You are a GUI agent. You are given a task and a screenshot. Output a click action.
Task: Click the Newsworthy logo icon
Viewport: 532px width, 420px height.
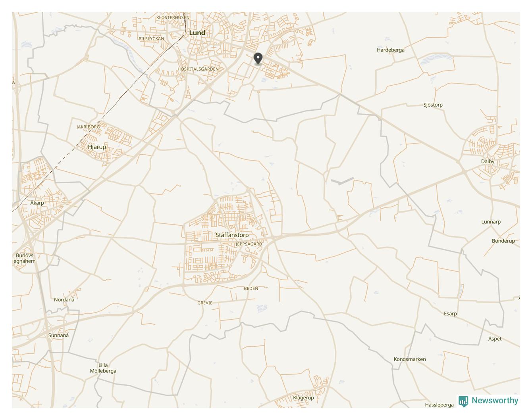pos(463,401)
